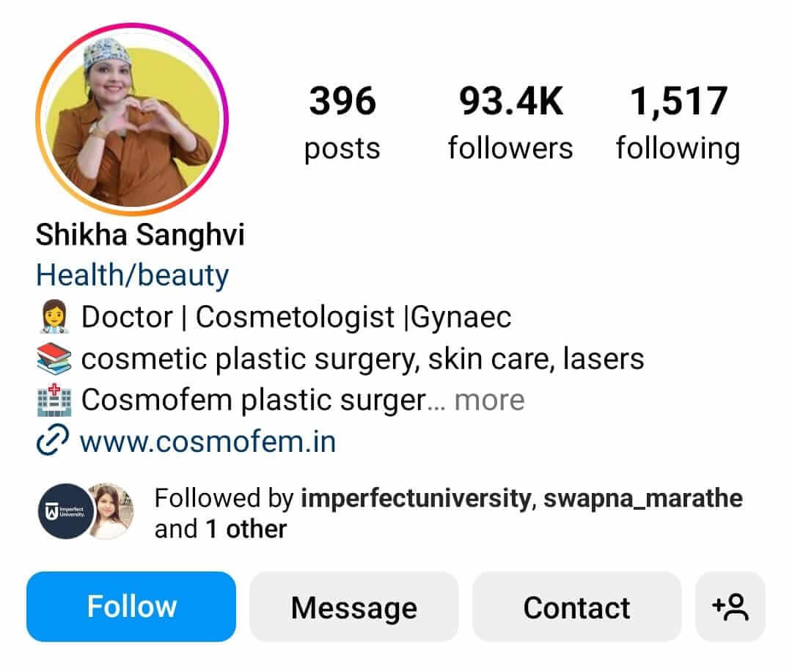Expand bio with the more link

pos(489,400)
